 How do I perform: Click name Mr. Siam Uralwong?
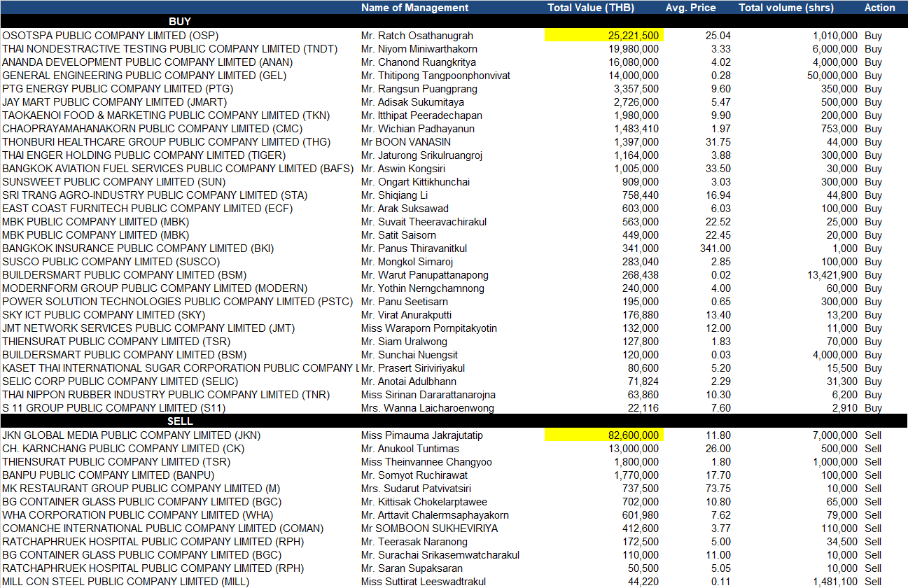[404, 342]
